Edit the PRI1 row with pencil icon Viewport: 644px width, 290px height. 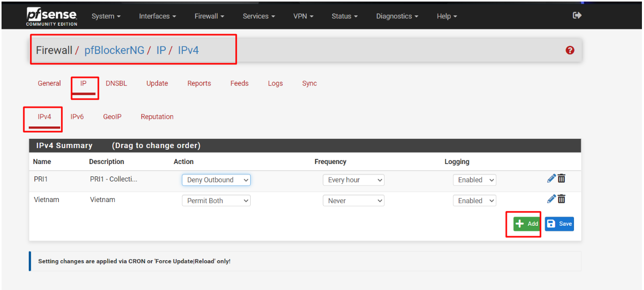[x=551, y=178]
